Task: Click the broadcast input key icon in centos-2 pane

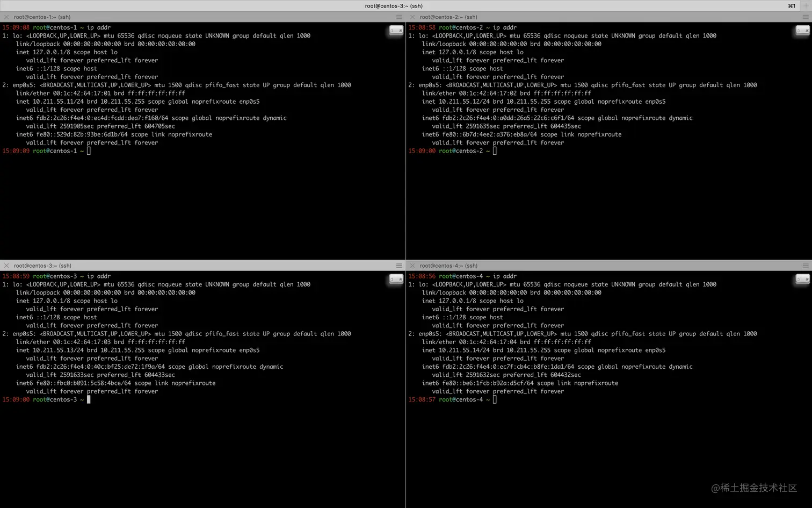Action: [802, 31]
